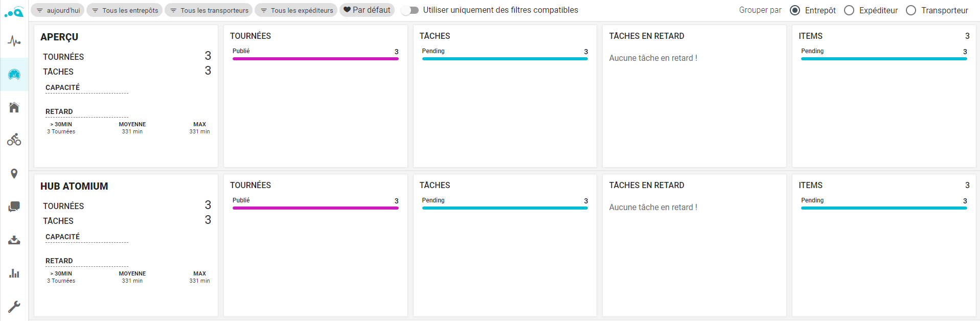Toggle 'Utiliser uniquement des filtres compatibles' switch
Viewport: 980px width, 321px height.
click(410, 10)
